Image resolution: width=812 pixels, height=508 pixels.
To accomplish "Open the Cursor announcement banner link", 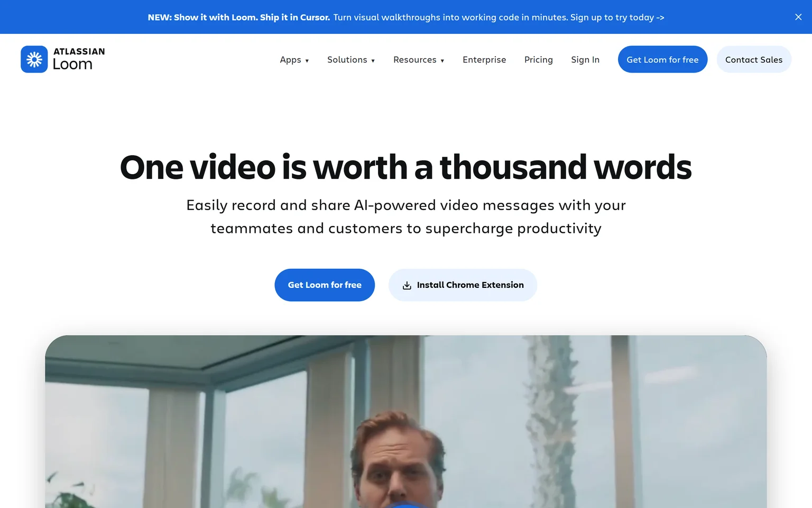I will (x=406, y=17).
